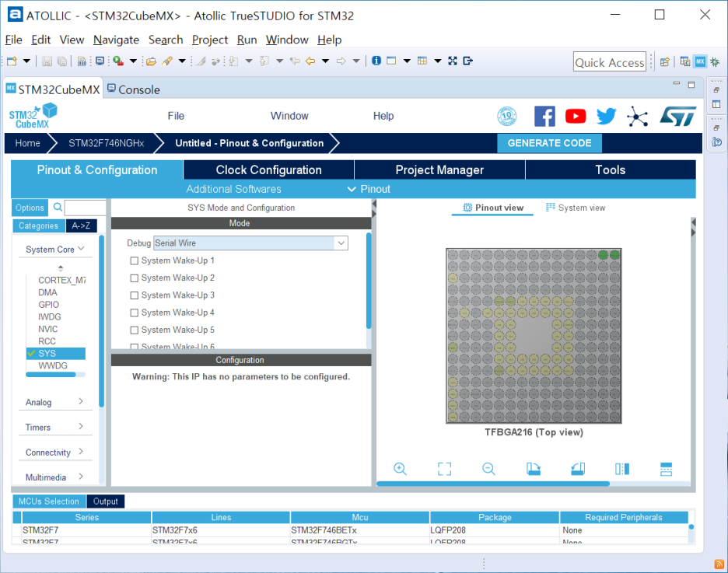Open the New file dropdown arrow

(26, 61)
